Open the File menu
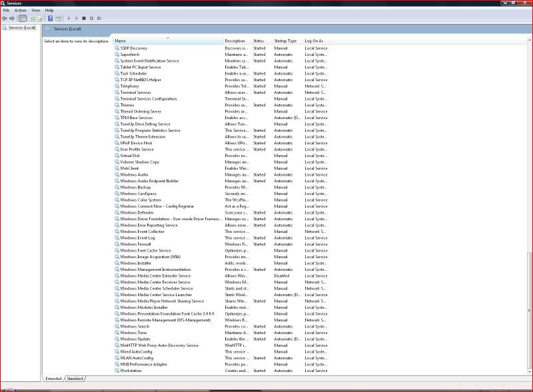Viewport: 533px width, 392px height. [6, 11]
